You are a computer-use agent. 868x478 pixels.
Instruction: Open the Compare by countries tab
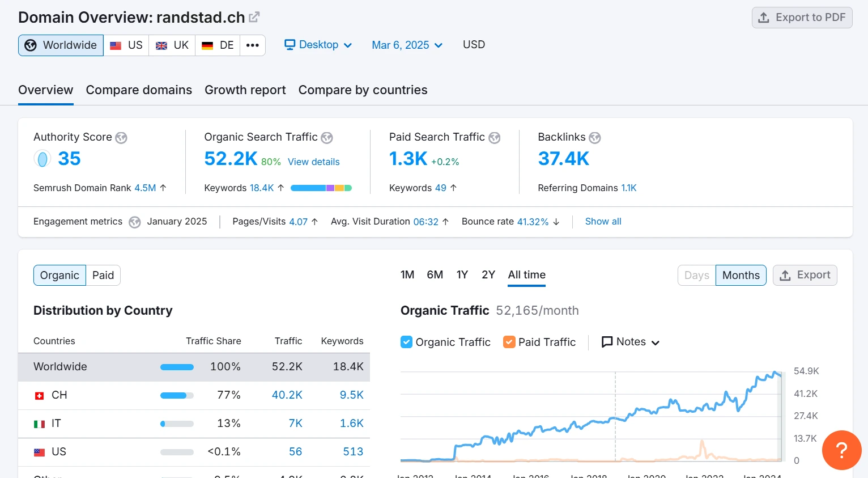(363, 90)
